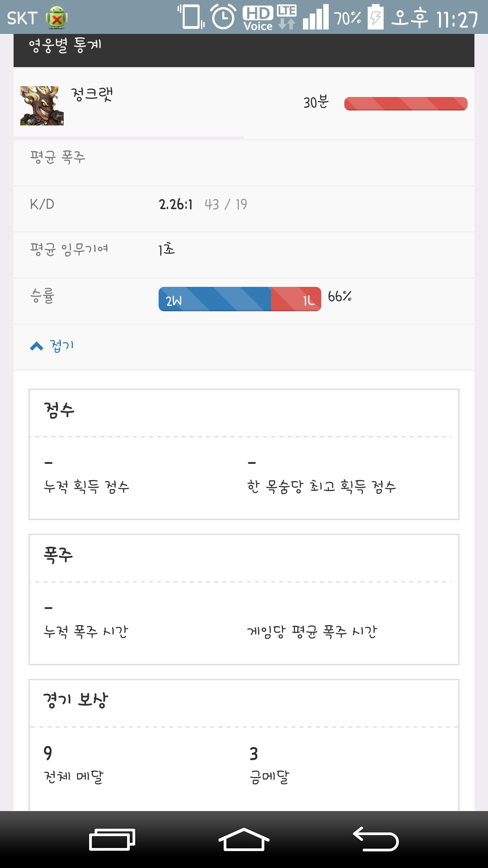Tap the 폭주 section heading

coord(58,555)
